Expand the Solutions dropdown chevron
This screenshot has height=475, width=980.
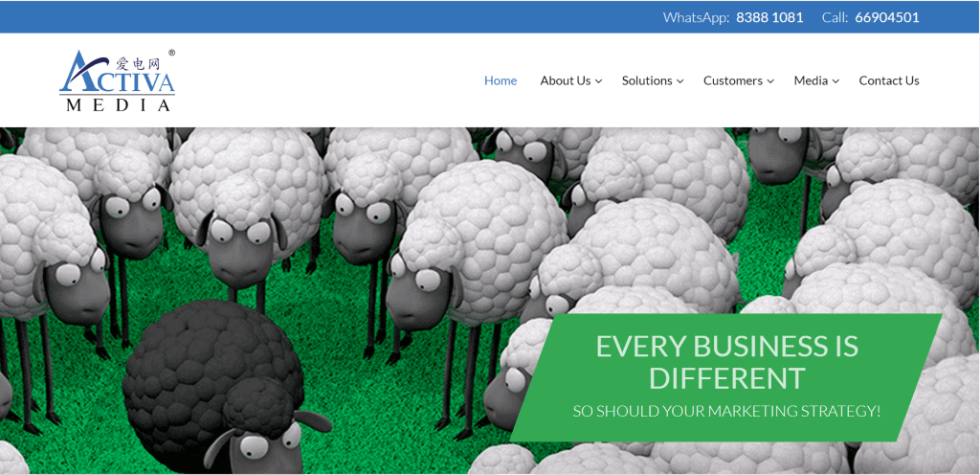(680, 81)
